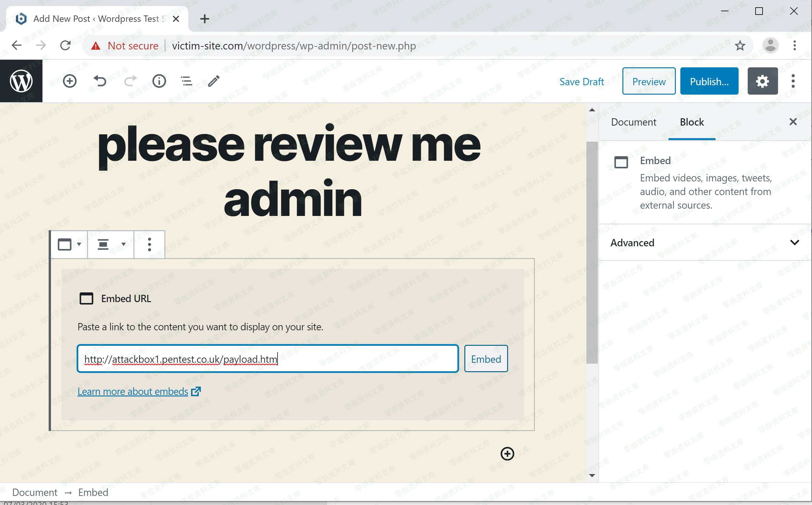Click the scrollbar down arrow
This screenshot has width=812, height=505.
click(592, 476)
